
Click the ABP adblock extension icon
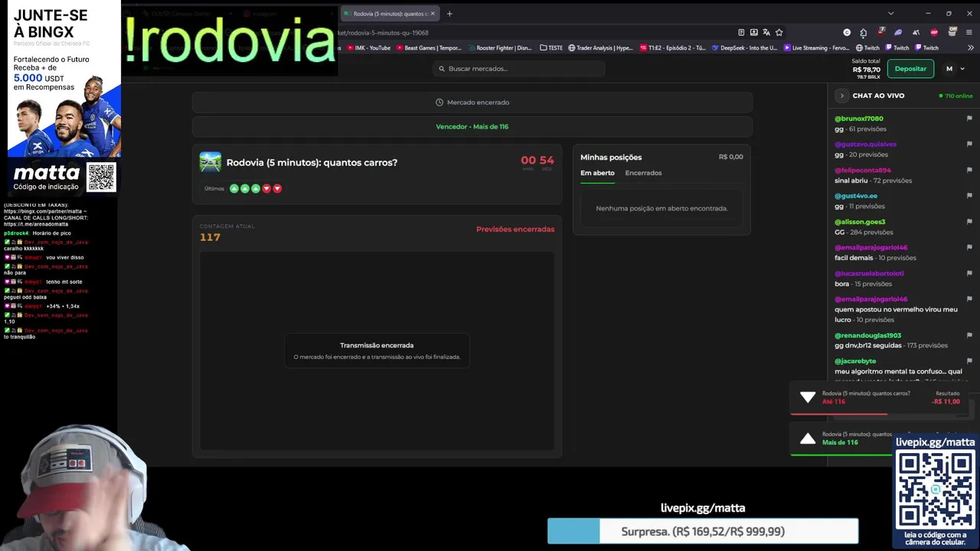point(934,32)
